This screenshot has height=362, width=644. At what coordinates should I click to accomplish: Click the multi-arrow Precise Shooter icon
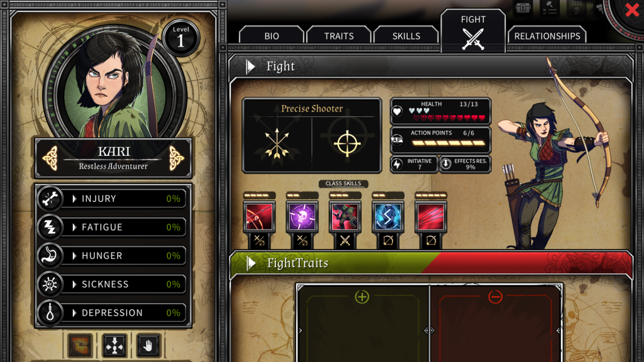(277, 143)
